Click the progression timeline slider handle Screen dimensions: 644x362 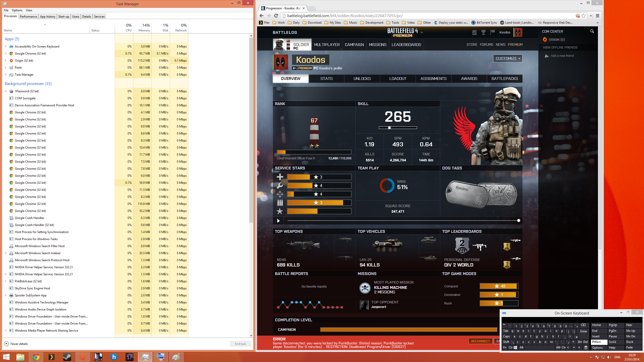pos(518,221)
